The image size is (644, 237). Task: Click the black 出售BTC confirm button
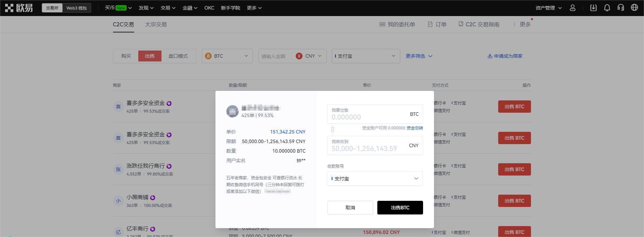pos(400,208)
